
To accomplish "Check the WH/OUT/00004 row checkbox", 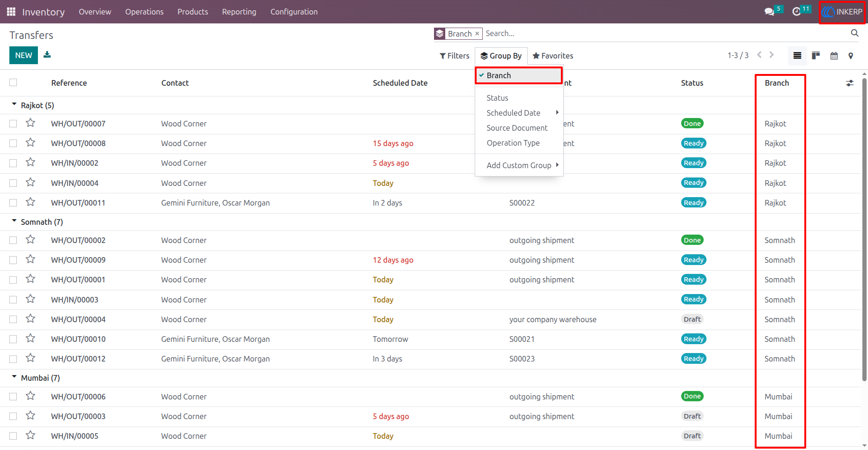I will (13, 319).
